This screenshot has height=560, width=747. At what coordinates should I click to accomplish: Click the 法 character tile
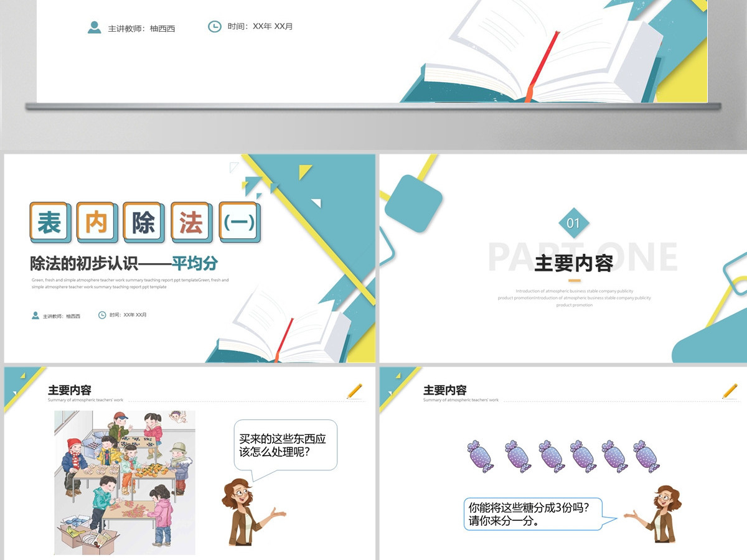click(191, 222)
